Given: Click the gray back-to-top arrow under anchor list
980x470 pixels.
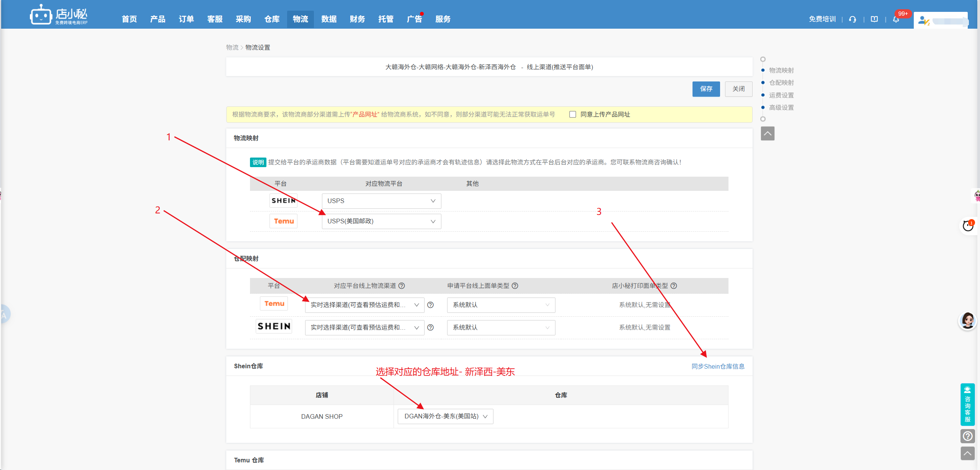Looking at the screenshot, I should click(x=768, y=133).
